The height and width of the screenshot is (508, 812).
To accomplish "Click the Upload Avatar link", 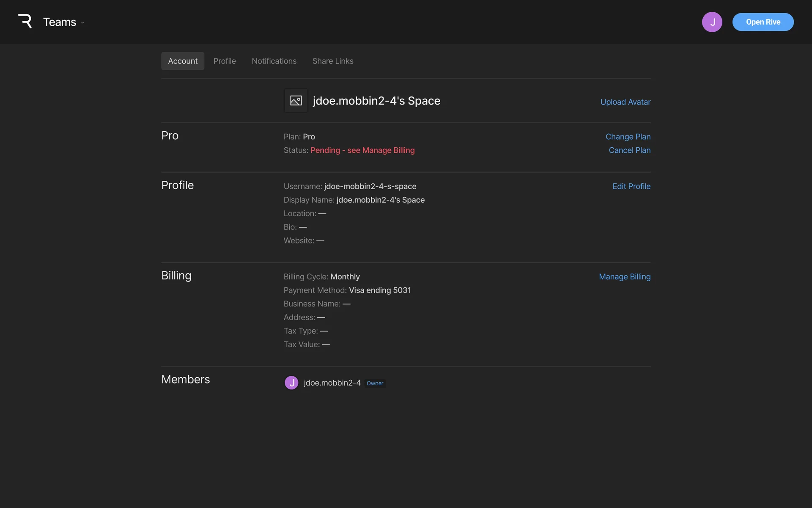I will 625,102.
